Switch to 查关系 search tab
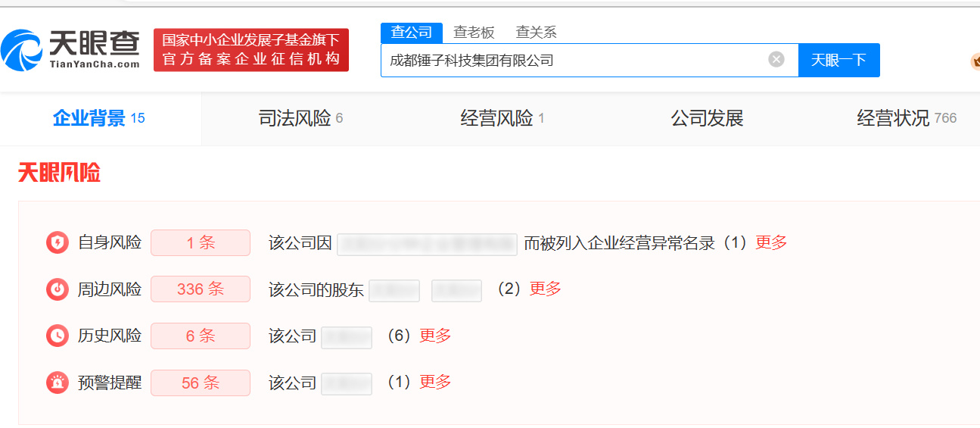Image resolution: width=980 pixels, height=428 pixels. (536, 33)
